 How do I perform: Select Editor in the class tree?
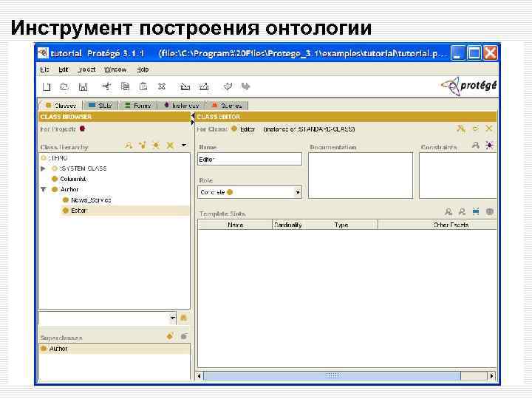point(75,211)
